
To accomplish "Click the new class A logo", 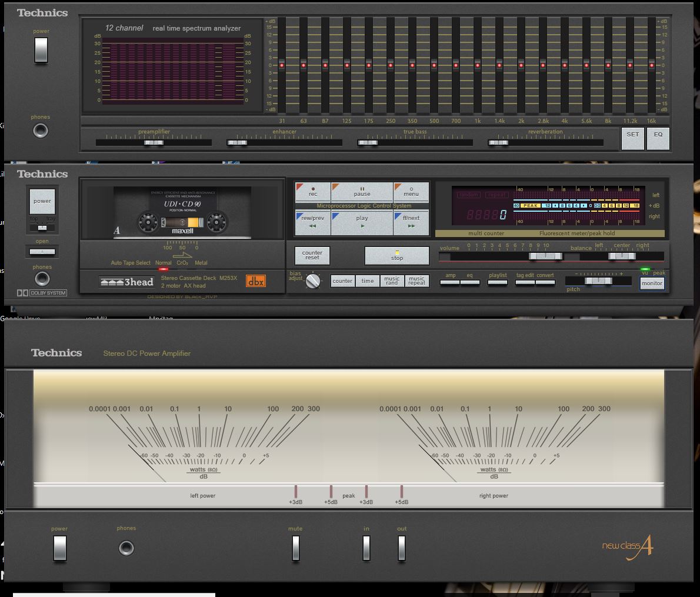I will (x=628, y=547).
